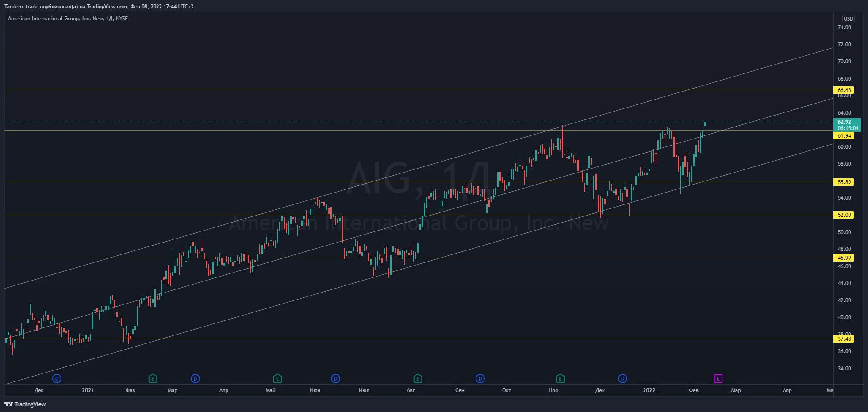Click the 34.00 value on the price scale

coord(844,369)
